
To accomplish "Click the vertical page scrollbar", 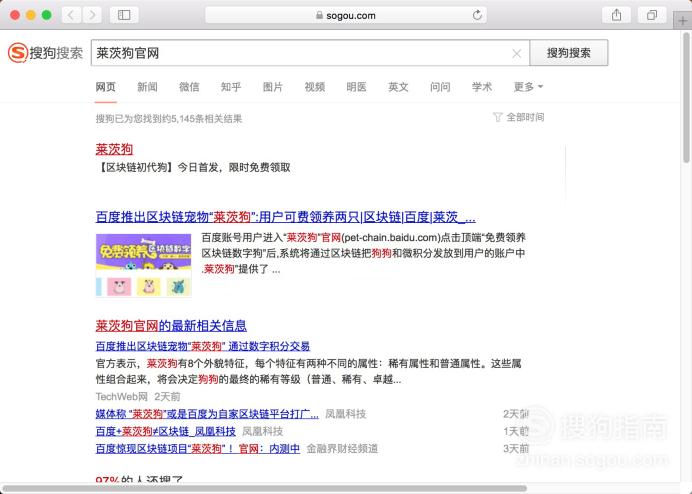I will [x=686, y=97].
